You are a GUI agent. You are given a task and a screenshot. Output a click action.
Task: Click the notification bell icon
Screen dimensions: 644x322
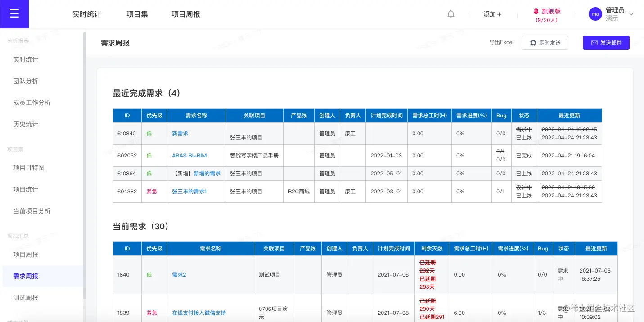point(450,14)
